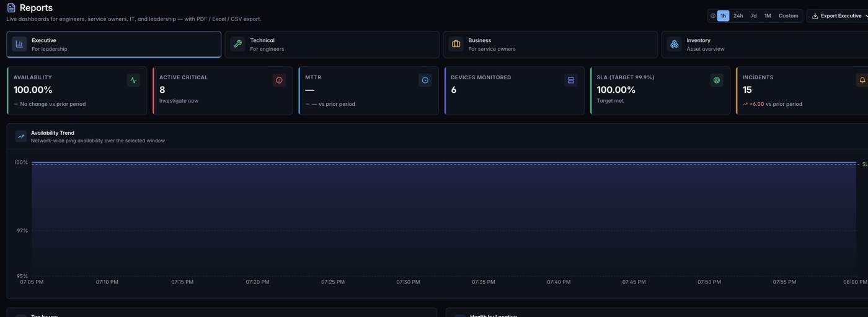
Task: Click the Availability Trend heading
Action: [53, 133]
